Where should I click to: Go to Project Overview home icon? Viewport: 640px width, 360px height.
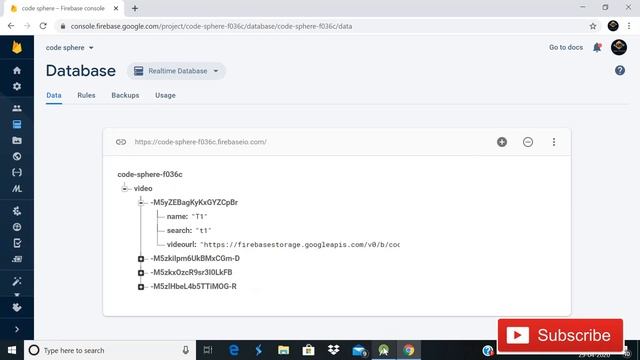tap(17, 70)
